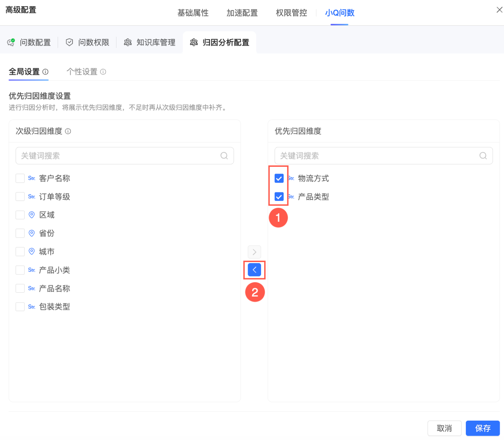
Task: Click info icon beside 次级归因维度
Action: coord(68,131)
